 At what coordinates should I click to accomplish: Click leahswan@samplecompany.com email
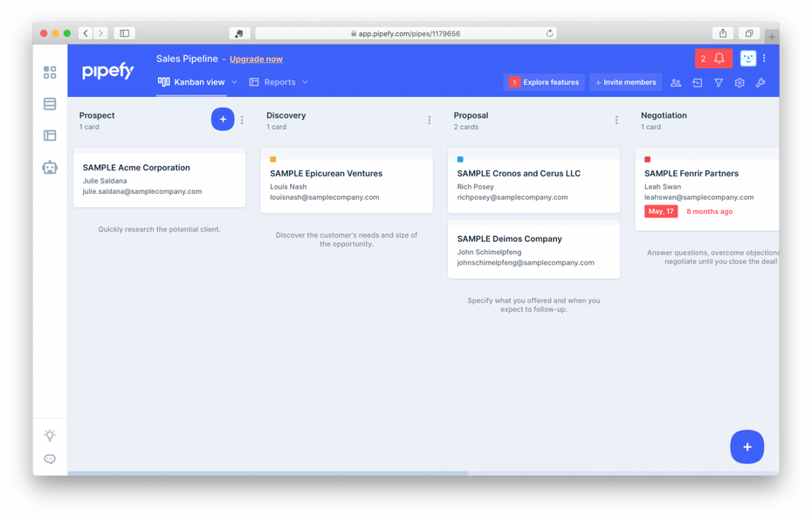pyautogui.click(x=699, y=197)
